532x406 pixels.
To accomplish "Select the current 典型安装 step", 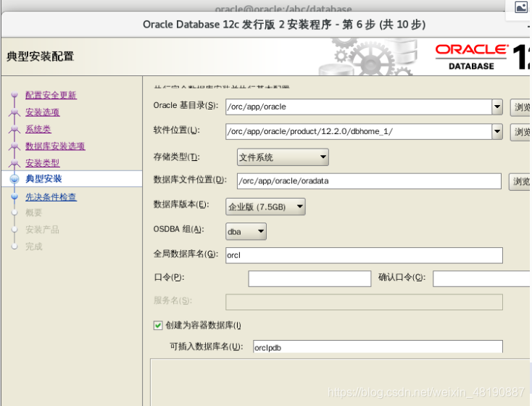I will pos(43,179).
